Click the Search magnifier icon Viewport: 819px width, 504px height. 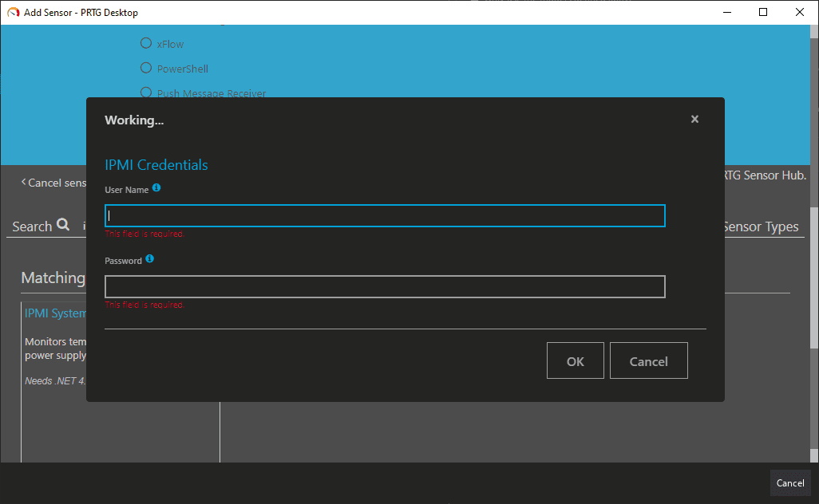coord(63,224)
